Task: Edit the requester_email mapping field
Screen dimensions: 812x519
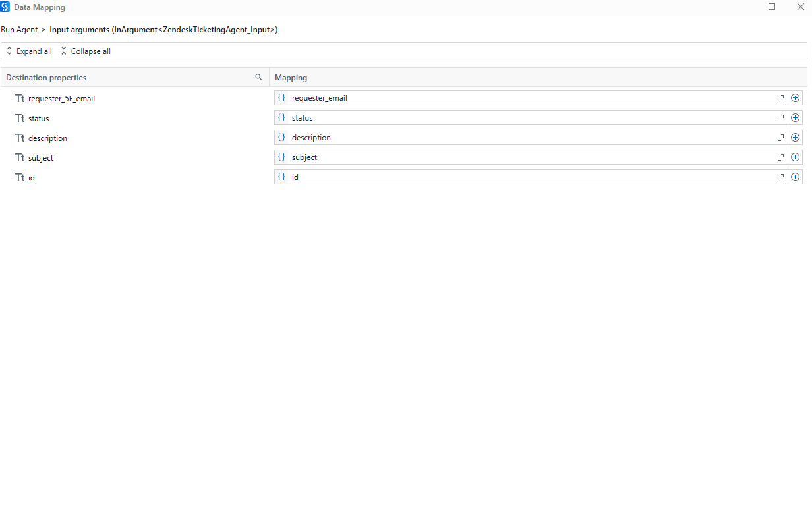Action: (x=531, y=98)
